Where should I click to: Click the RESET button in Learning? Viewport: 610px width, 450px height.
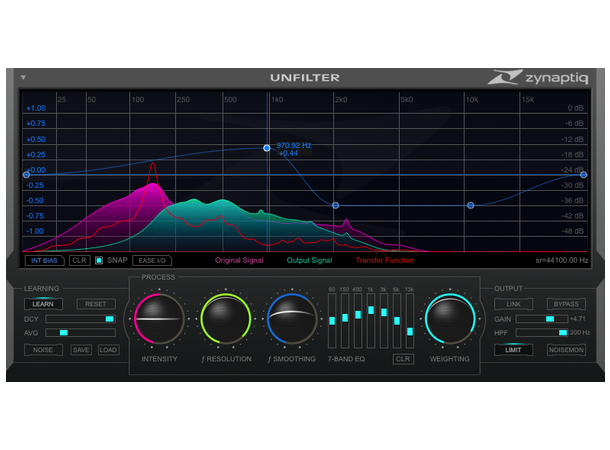coord(96,304)
